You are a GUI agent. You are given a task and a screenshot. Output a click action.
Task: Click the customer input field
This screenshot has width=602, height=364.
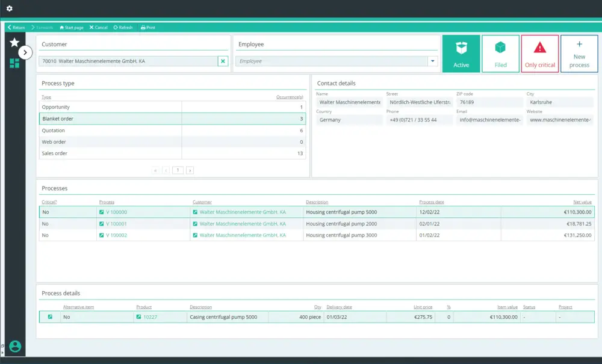pyautogui.click(x=128, y=61)
